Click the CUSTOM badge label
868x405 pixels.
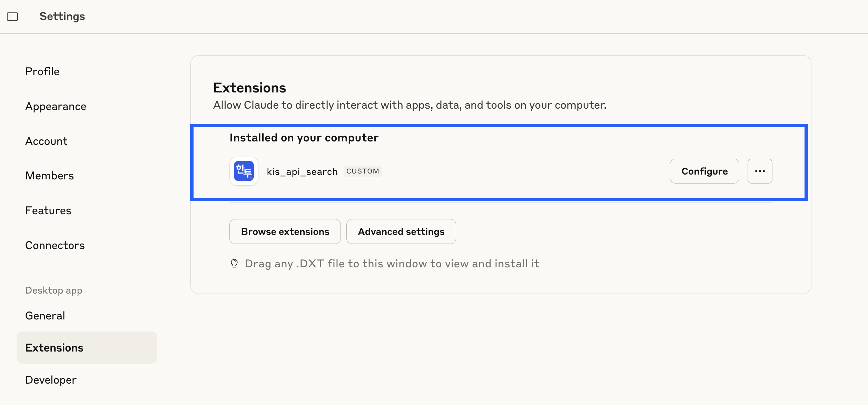(363, 171)
